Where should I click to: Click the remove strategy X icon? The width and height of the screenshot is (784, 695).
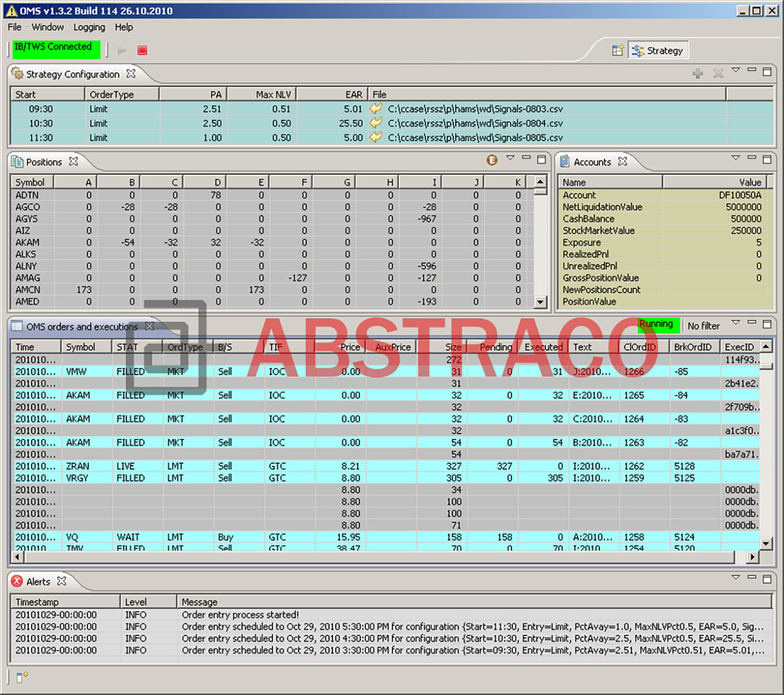[718, 73]
